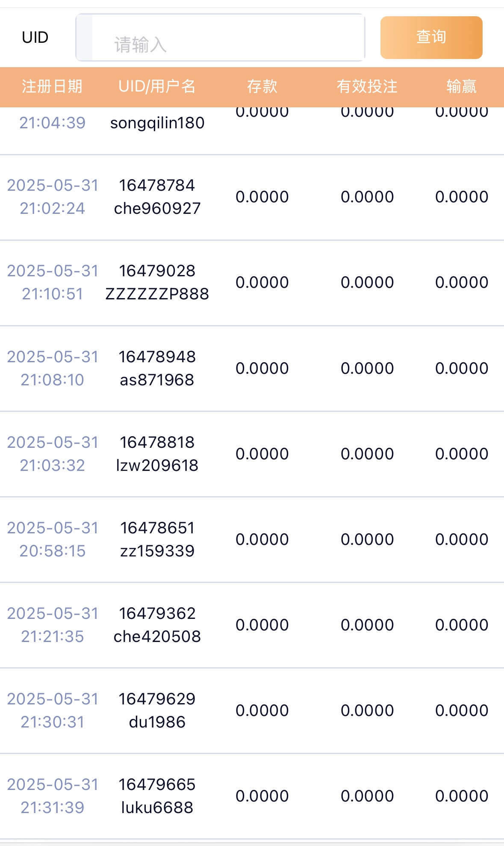Click deposit amount for che960927

[262, 197]
